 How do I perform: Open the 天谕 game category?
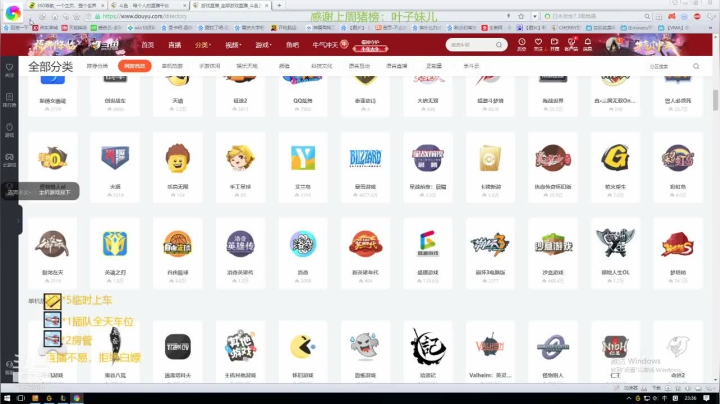pos(178,95)
